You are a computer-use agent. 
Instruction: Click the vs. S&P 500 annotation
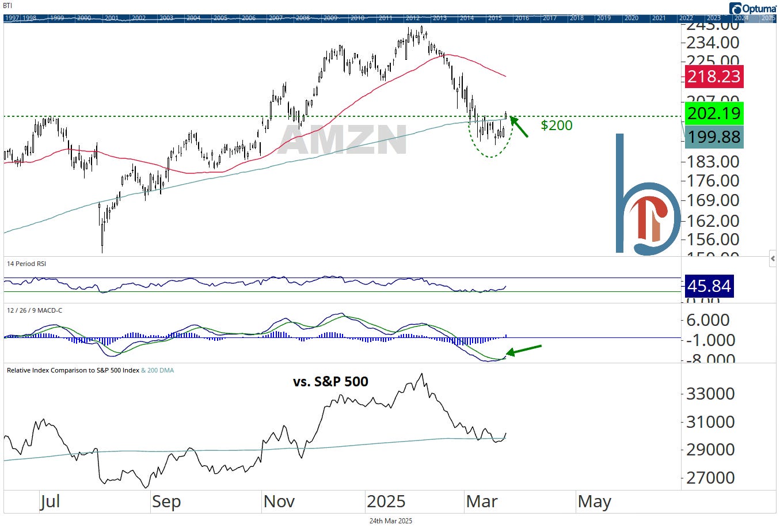[x=330, y=381]
